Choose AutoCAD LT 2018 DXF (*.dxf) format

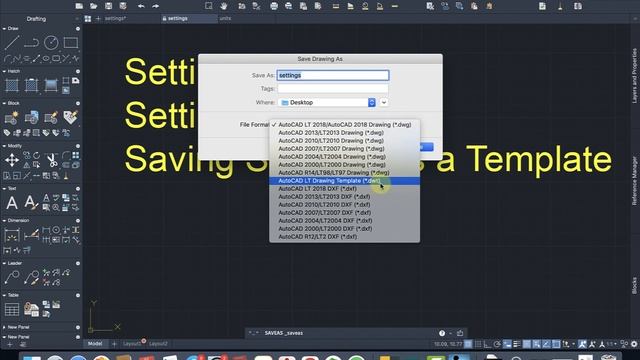coord(344,189)
